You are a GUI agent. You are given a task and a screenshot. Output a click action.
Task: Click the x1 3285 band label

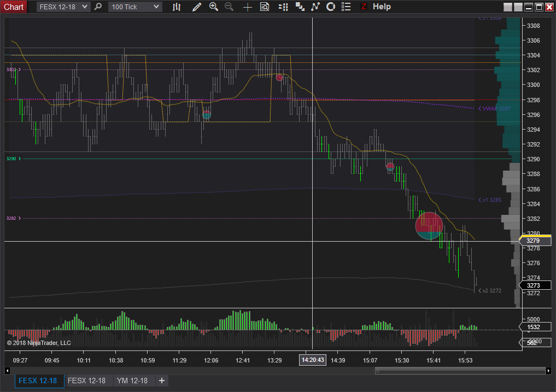[490, 200]
